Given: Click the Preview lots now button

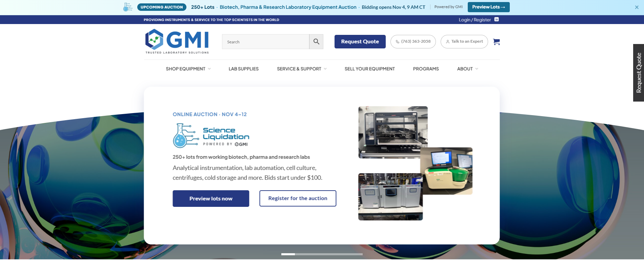Looking at the screenshot, I should [x=211, y=198].
